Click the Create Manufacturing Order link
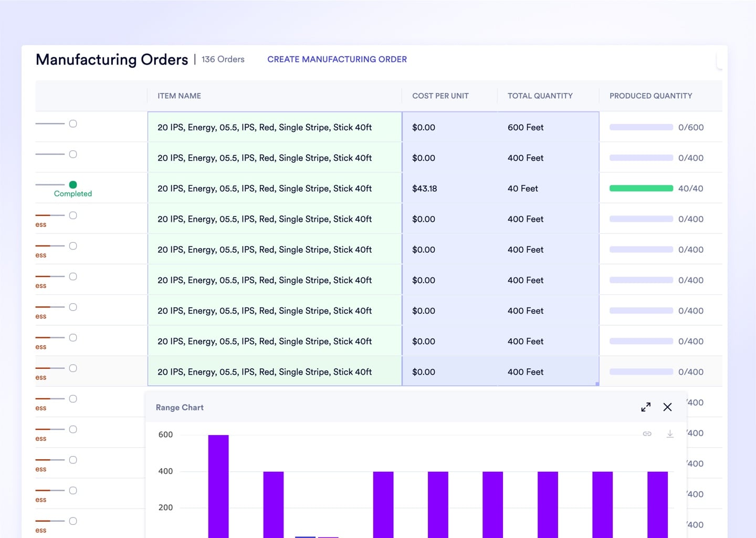This screenshot has height=538, width=756. click(x=337, y=59)
